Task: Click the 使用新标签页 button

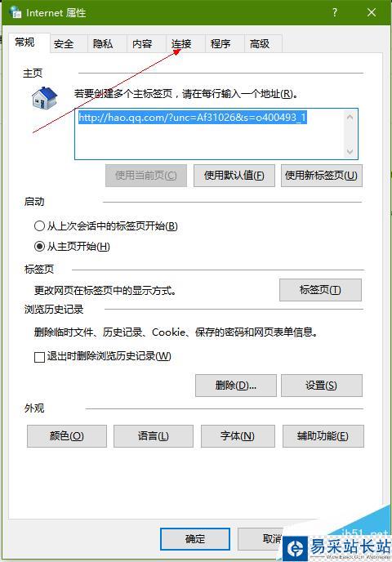Action: pos(322,176)
